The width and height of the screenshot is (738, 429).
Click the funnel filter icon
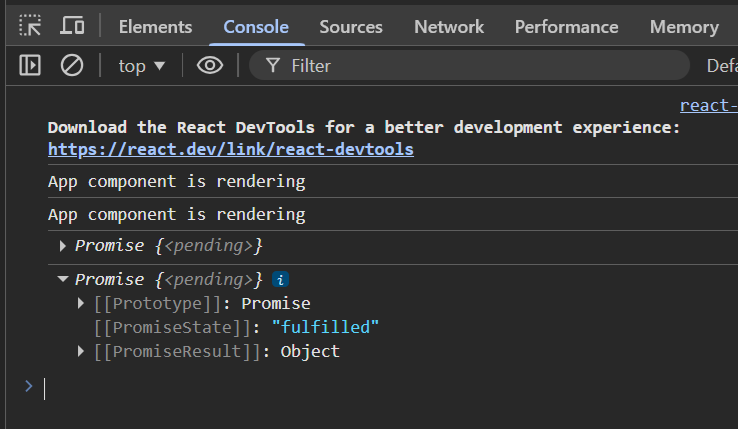coord(271,66)
